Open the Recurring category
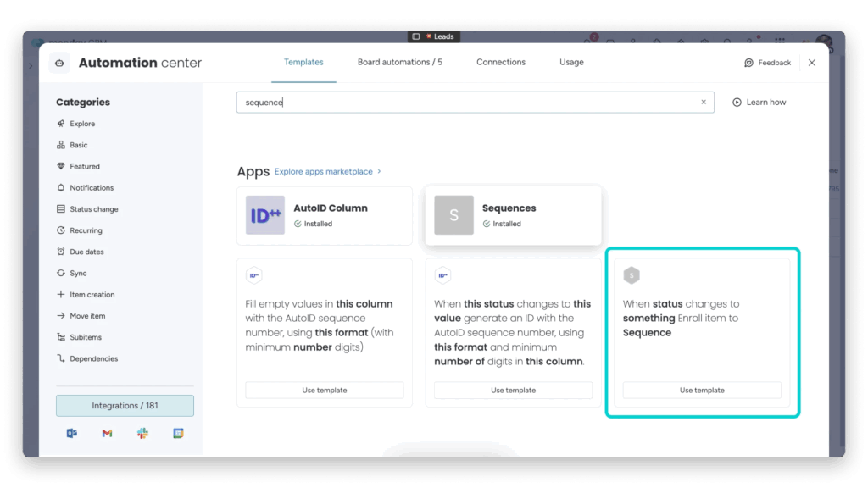Image resolution: width=868 pixels, height=488 pixels. click(x=86, y=230)
